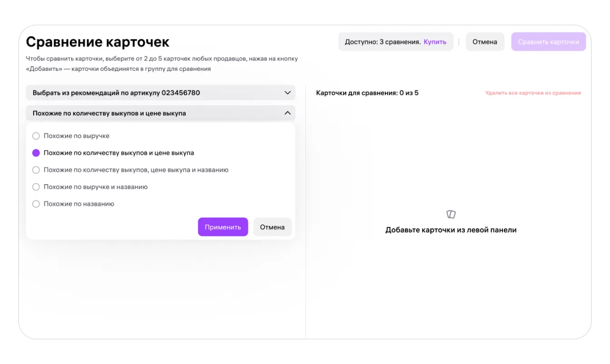Click 'Удалить все карточки из сравнения' link
Viewport: 610px width, 364px height.
pyautogui.click(x=533, y=93)
